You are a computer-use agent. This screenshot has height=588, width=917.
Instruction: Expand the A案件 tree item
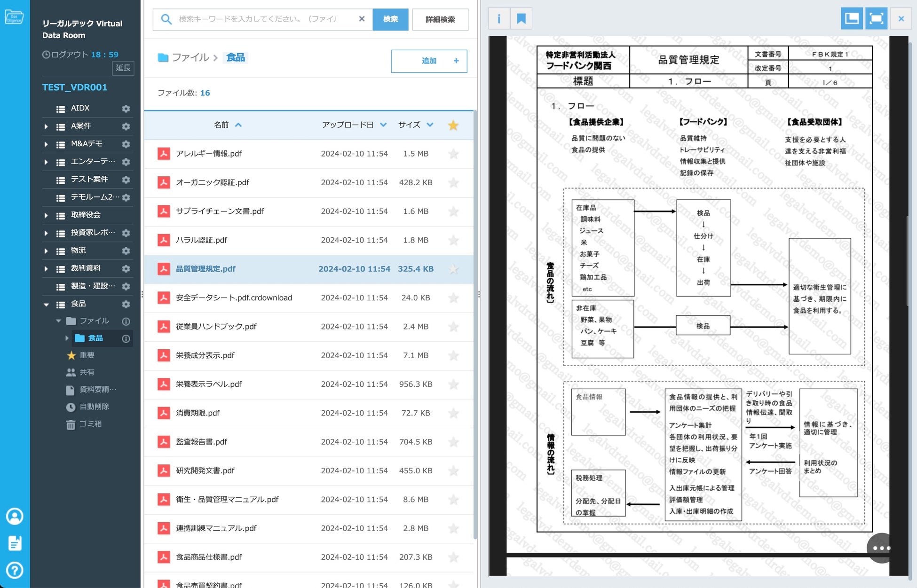coord(46,126)
